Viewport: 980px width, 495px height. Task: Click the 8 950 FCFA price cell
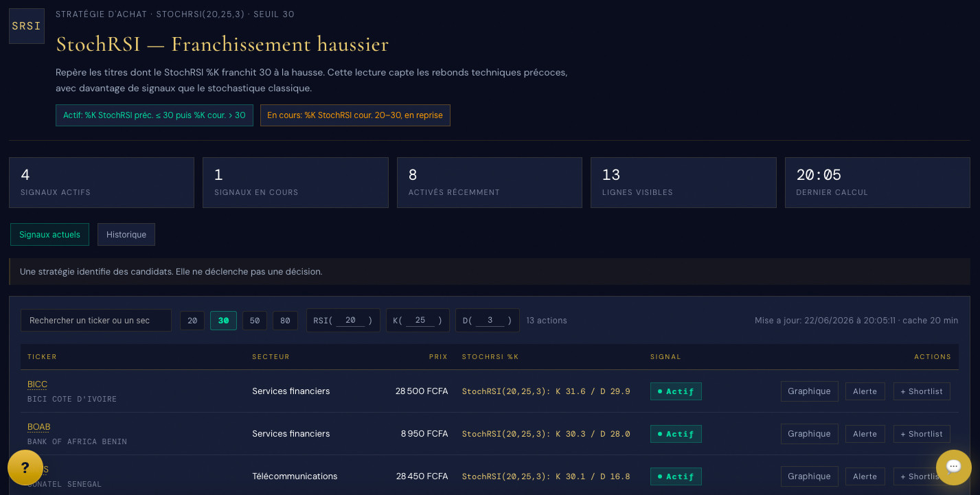click(x=424, y=434)
